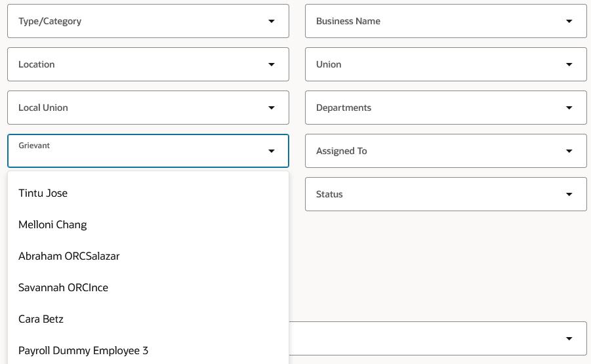Open the Status dropdown
The height and width of the screenshot is (364, 591).
click(x=446, y=194)
